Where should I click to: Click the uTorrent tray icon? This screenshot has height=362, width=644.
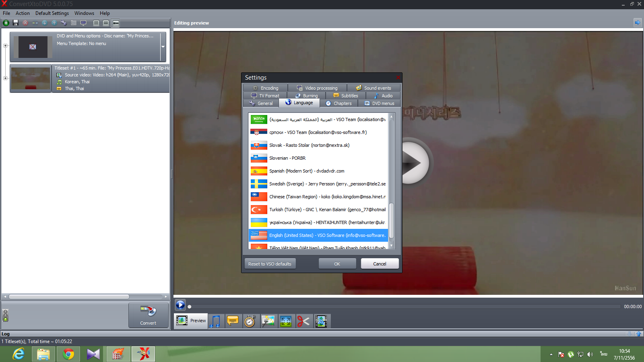click(571, 354)
